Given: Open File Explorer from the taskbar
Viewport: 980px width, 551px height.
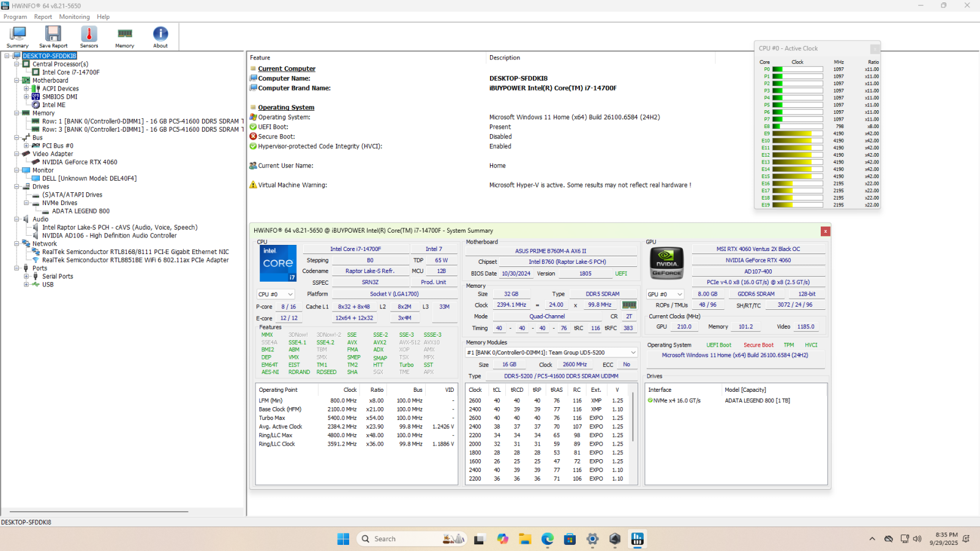Looking at the screenshot, I should pyautogui.click(x=525, y=539).
